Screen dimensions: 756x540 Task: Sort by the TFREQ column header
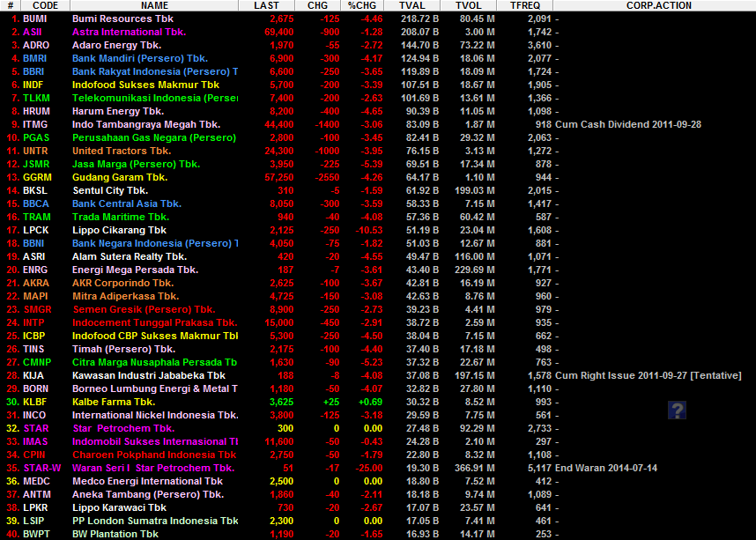524,5
